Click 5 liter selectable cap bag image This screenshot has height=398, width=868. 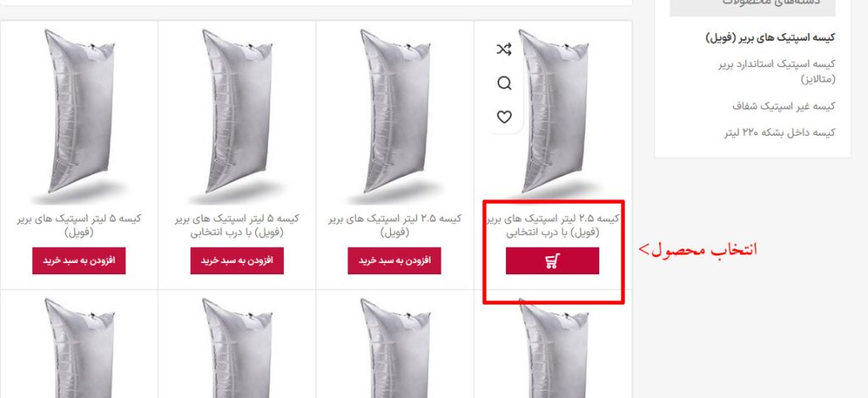pos(237,114)
